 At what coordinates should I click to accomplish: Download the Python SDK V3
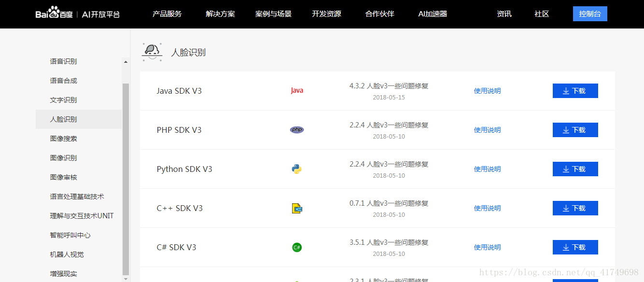(575, 169)
